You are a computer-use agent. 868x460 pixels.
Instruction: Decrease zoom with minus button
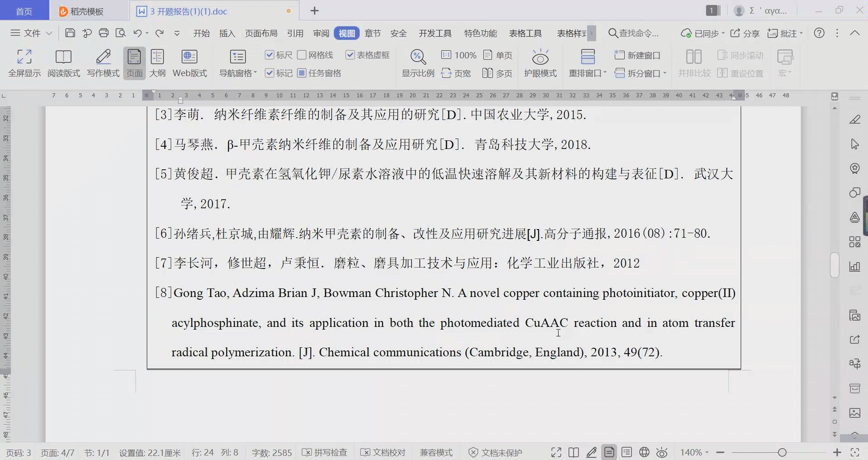pyautogui.click(x=721, y=452)
